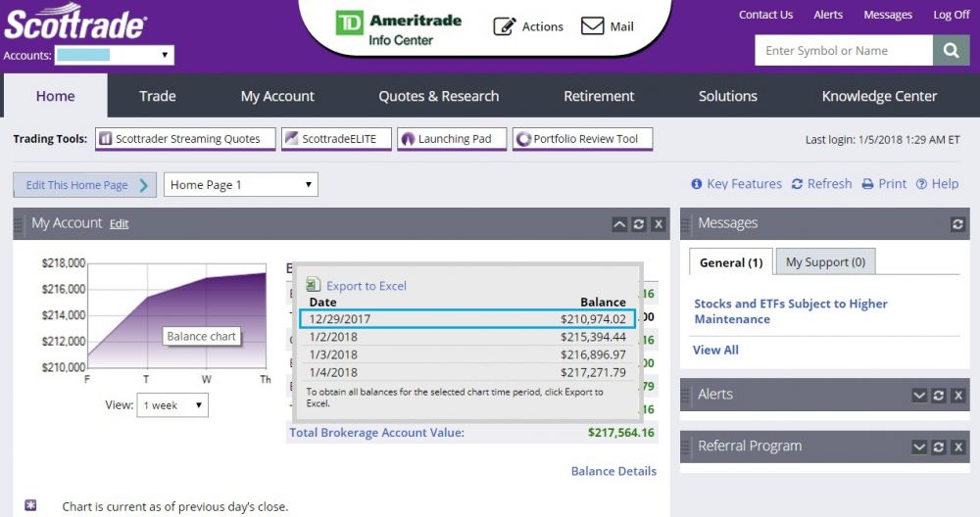The height and width of the screenshot is (517, 980).
Task: Click the Actions pencil icon
Action: tap(504, 26)
